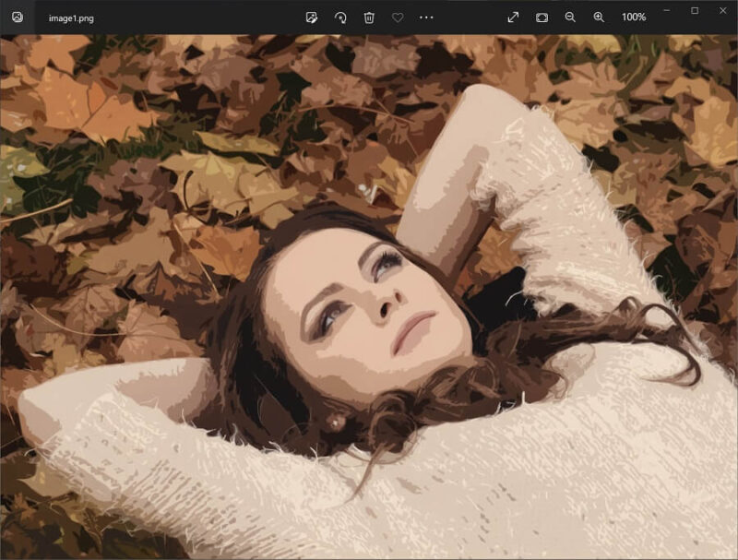Click the 100% zoom level text
The image size is (738, 560).
tap(634, 18)
